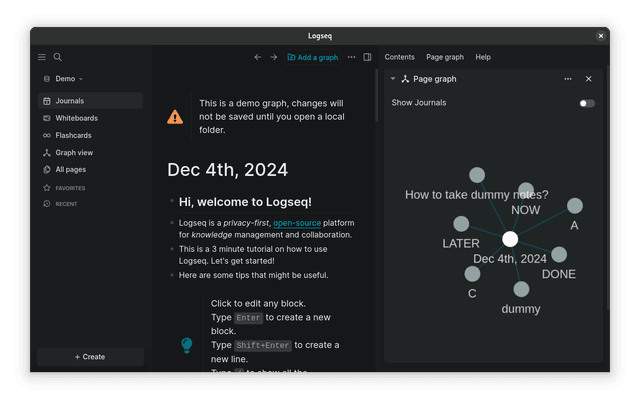The width and height of the screenshot is (640, 405).
Task: Go forward with the right arrow
Action: click(x=274, y=57)
